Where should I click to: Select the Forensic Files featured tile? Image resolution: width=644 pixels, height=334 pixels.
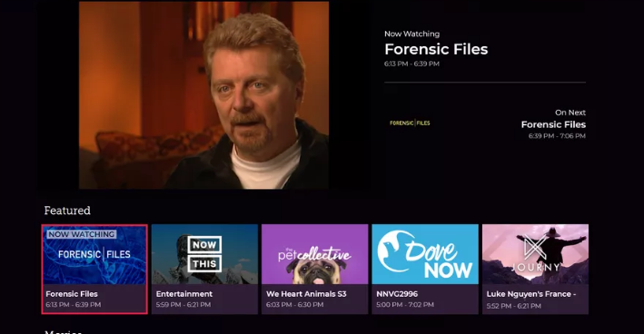pyautogui.click(x=94, y=270)
